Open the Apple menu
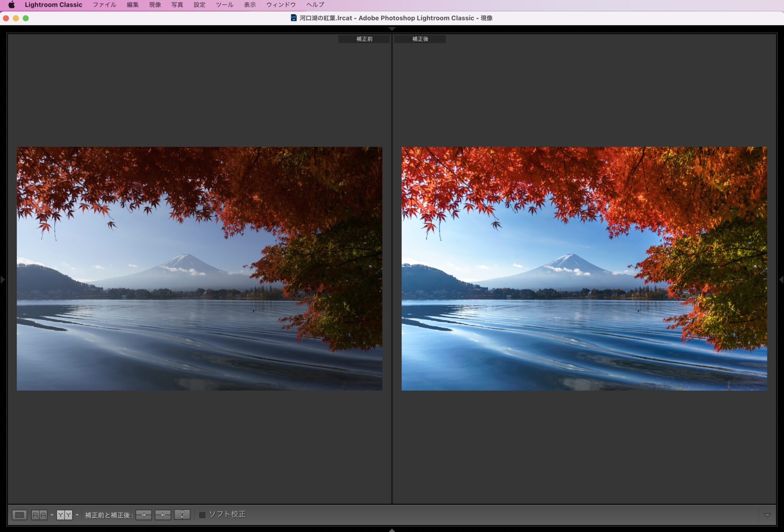Screen dimensions: 784x532 coord(11,5)
